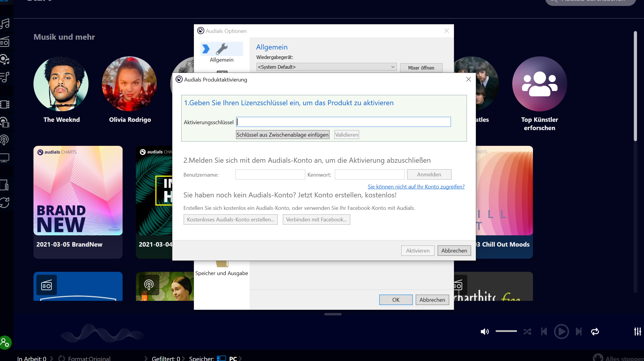Expand the Wiedergabegerät System Default dropdown

tap(326, 67)
